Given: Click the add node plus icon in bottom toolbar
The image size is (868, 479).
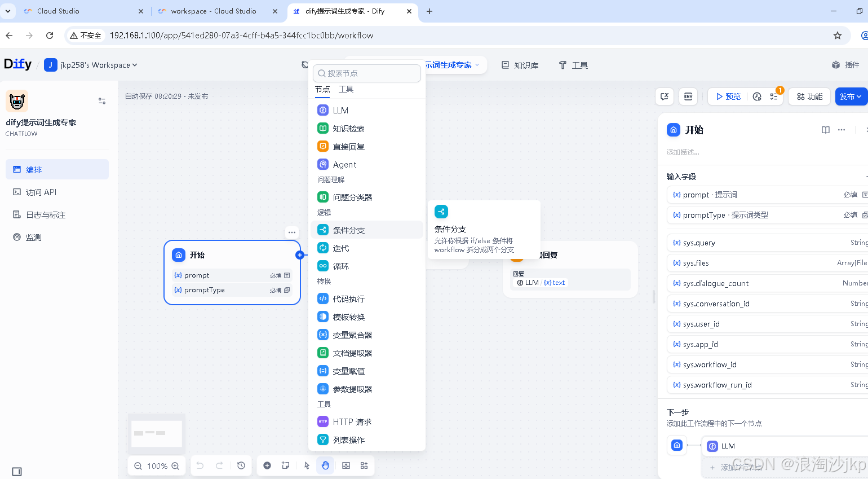Looking at the screenshot, I should [267, 465].
